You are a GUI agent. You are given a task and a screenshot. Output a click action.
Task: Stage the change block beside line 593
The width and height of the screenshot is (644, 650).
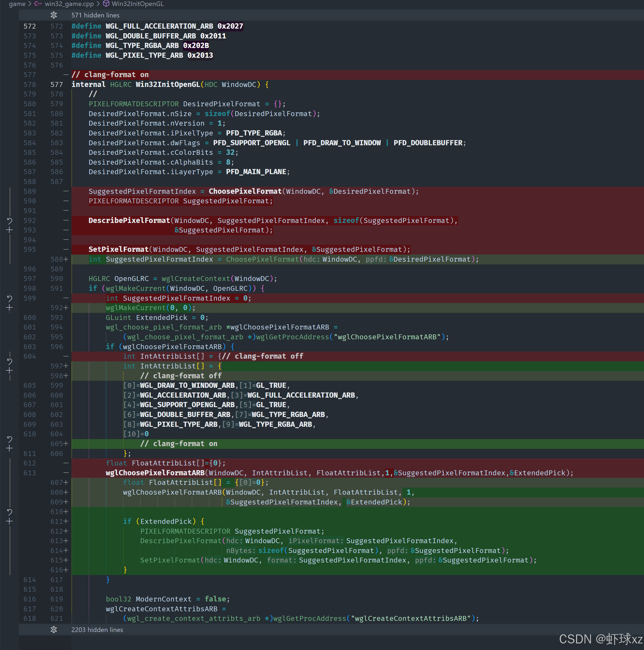pyautogui.click(x=10, y=230)
